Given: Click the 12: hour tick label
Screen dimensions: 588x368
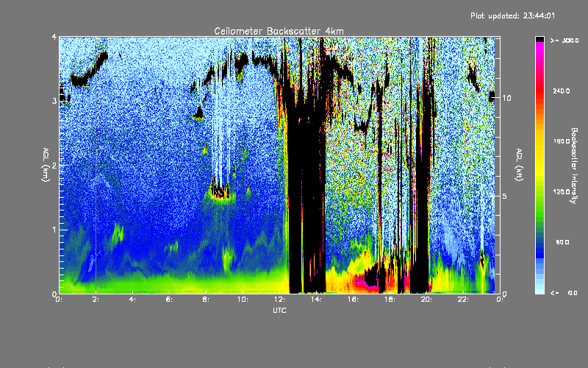Looking at the screenshot, I should [x=279, y=300].
